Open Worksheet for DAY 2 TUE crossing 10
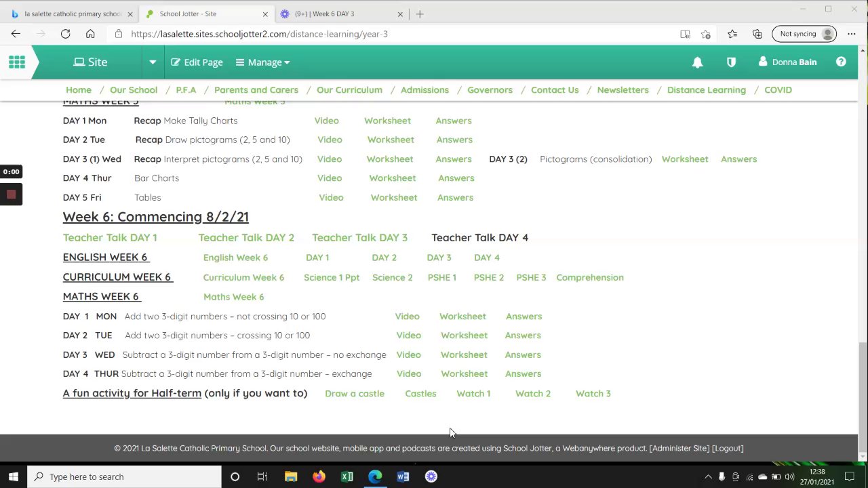Image resolution: width=868 pixels, height=488 pixels. (x=464, y=335)
